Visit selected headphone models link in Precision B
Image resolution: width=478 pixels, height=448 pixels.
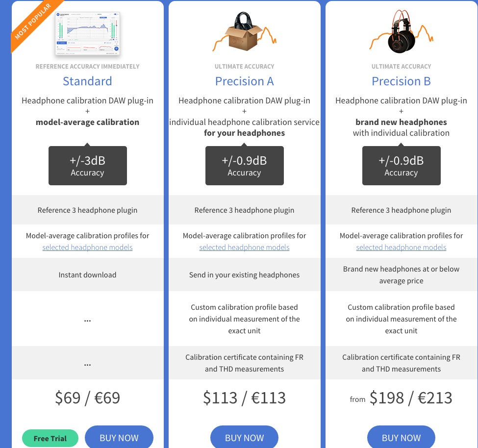[401, 248]
